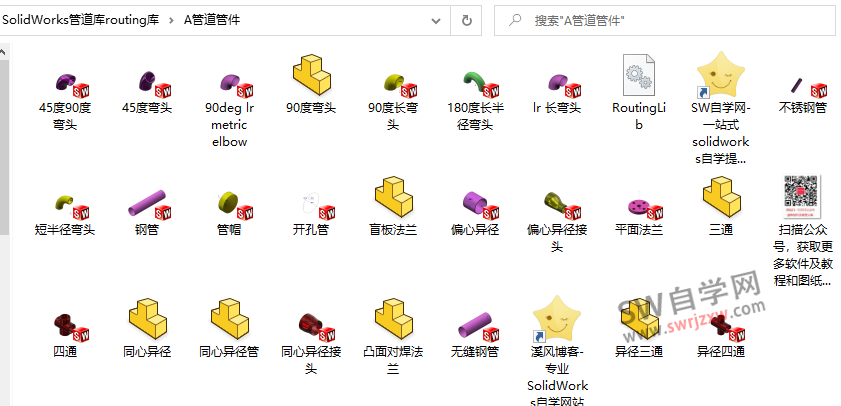Viewport: 841px width, 406px height.
Task: Select the 同心异径管 assembly icon
Action: (x=230, y=319)
